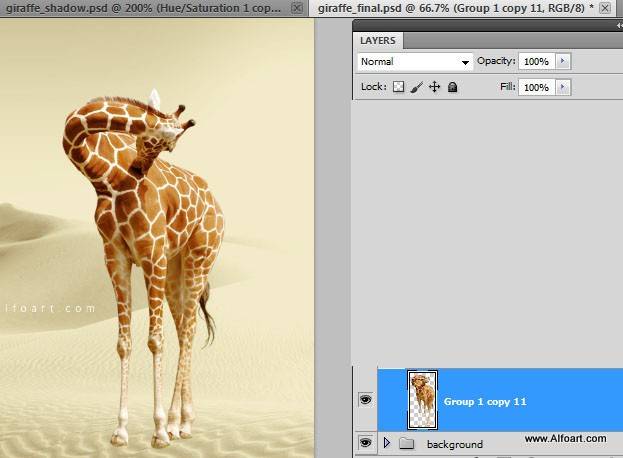Toggle visibility of the background group

point(365,443)
